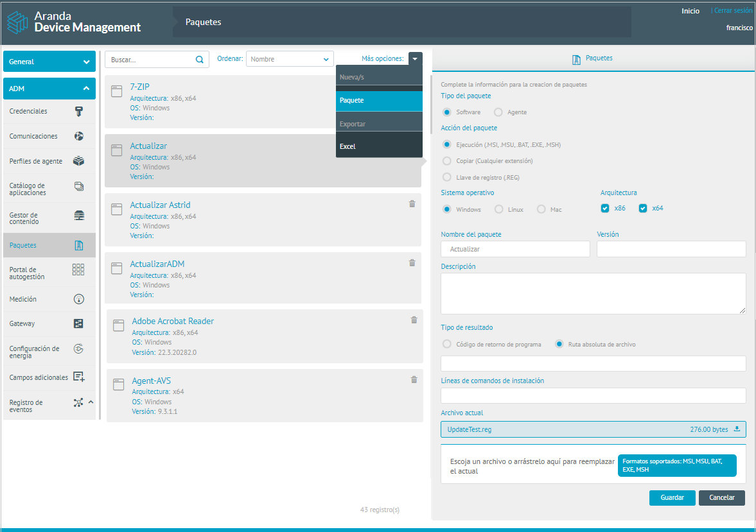
Task: Click the Cancelar button
Action: pos(722,498)
